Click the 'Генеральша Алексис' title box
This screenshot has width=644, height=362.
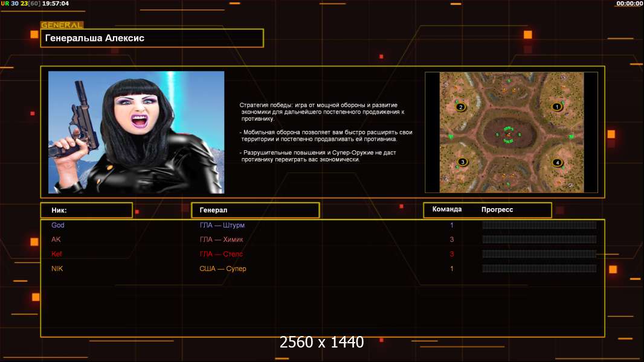click(152, 38)
